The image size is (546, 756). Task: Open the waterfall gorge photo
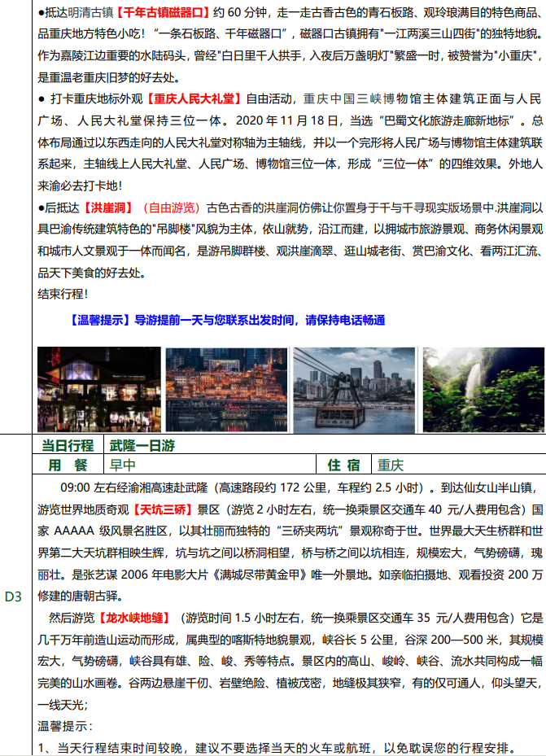coord(480,389)
